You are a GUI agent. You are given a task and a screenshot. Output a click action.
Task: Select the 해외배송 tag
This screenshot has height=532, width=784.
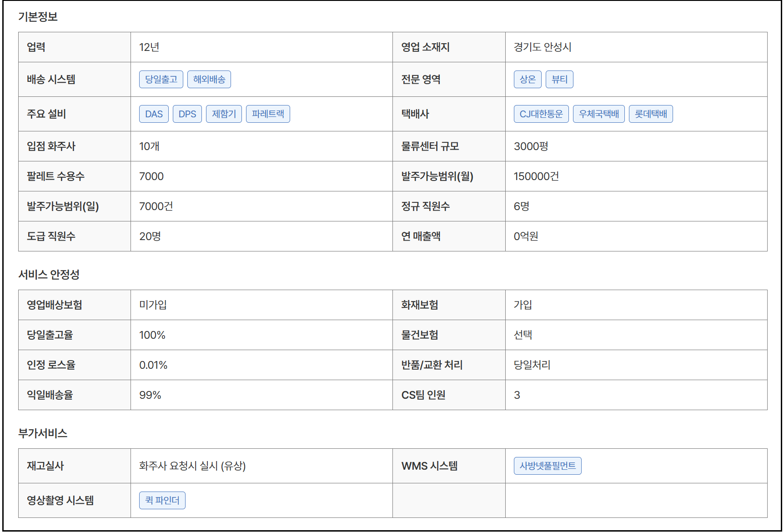point(209,79)
